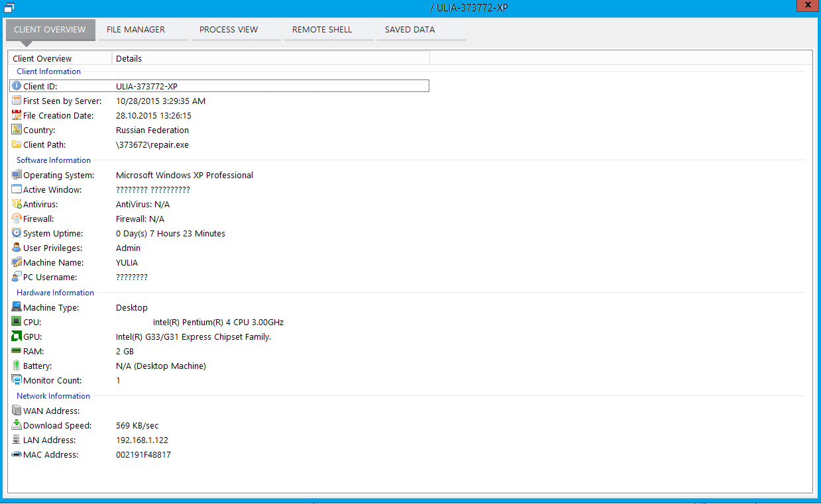Select the 10/28/2015 3:29:35 AM value
821x504 pixels.
point(160,101)
